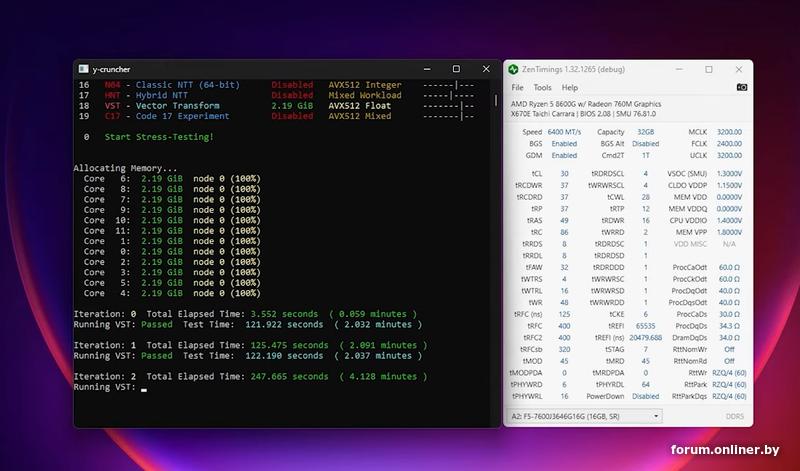Click the VSOC (SMU) voltage value
Image resolution: width=800 pixels, height=471 pixels.
729,172
